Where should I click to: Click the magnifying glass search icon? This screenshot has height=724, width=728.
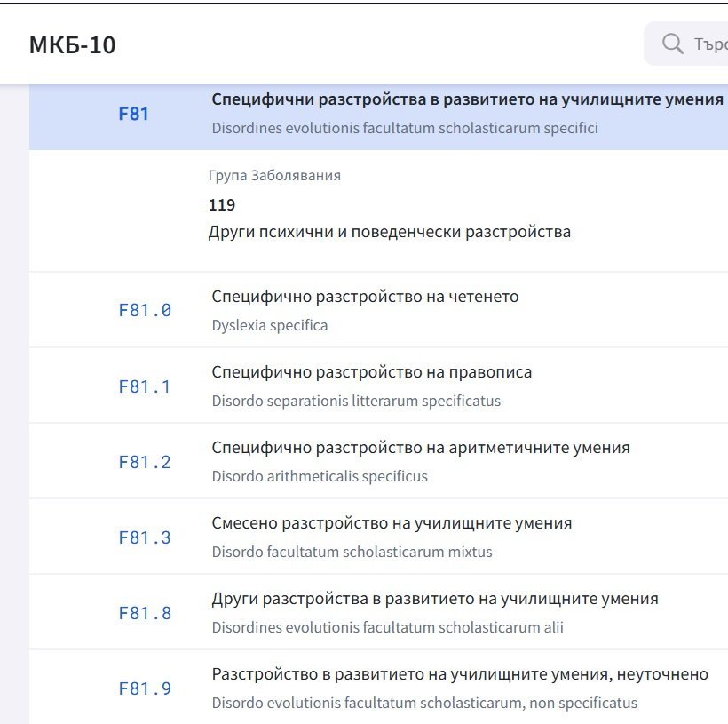click(x=673, y=44)
